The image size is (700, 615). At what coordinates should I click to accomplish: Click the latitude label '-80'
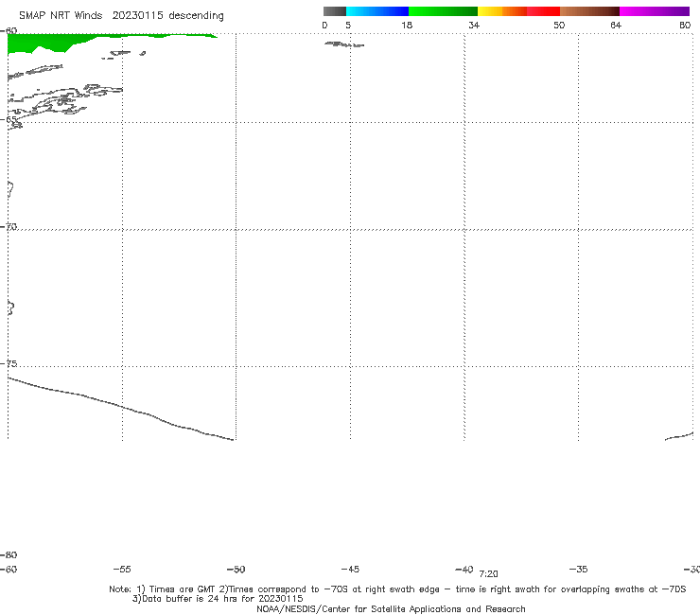pyautogui.click(x=9, y=554)
